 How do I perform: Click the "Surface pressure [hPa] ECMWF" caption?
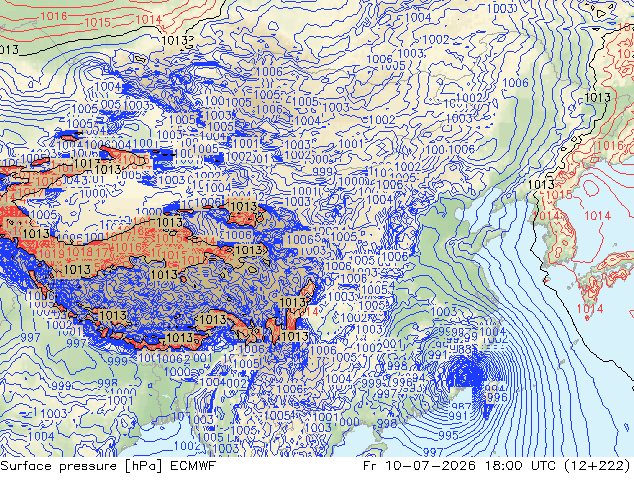pos(108,466)
